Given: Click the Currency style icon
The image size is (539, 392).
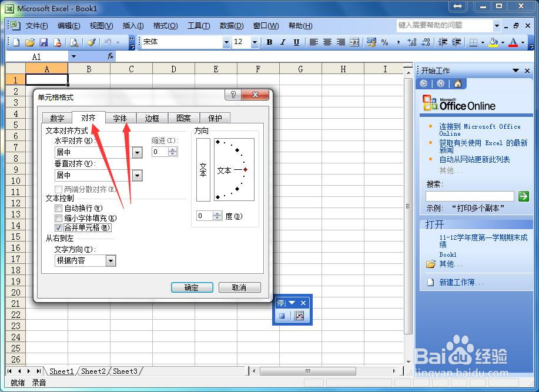Looking at the screenshot, I should pos(371,42).
